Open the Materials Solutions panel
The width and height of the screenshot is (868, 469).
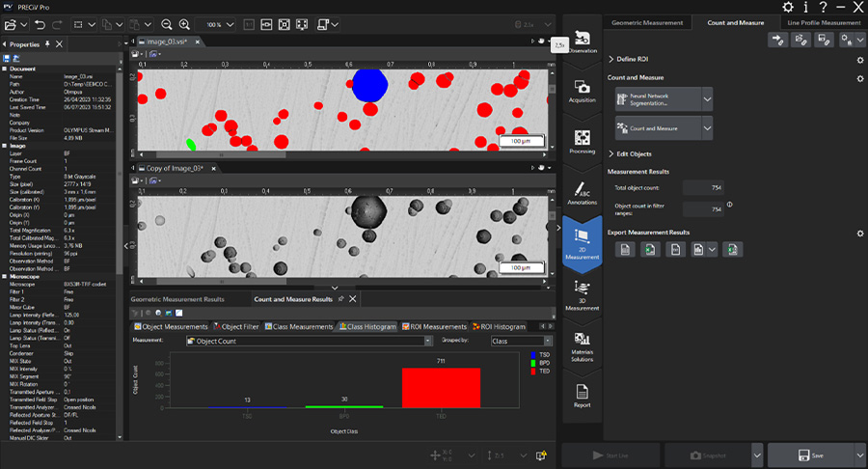[583, 345]
